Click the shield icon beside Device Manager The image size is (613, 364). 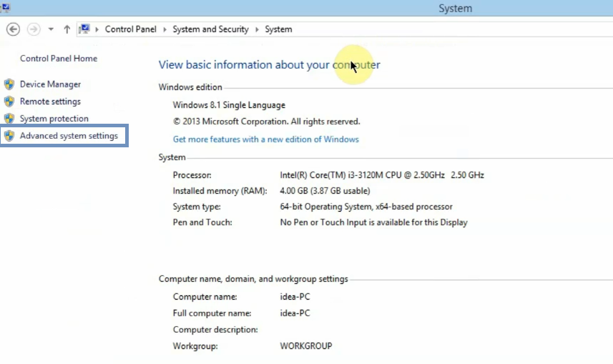pos(9,84)
